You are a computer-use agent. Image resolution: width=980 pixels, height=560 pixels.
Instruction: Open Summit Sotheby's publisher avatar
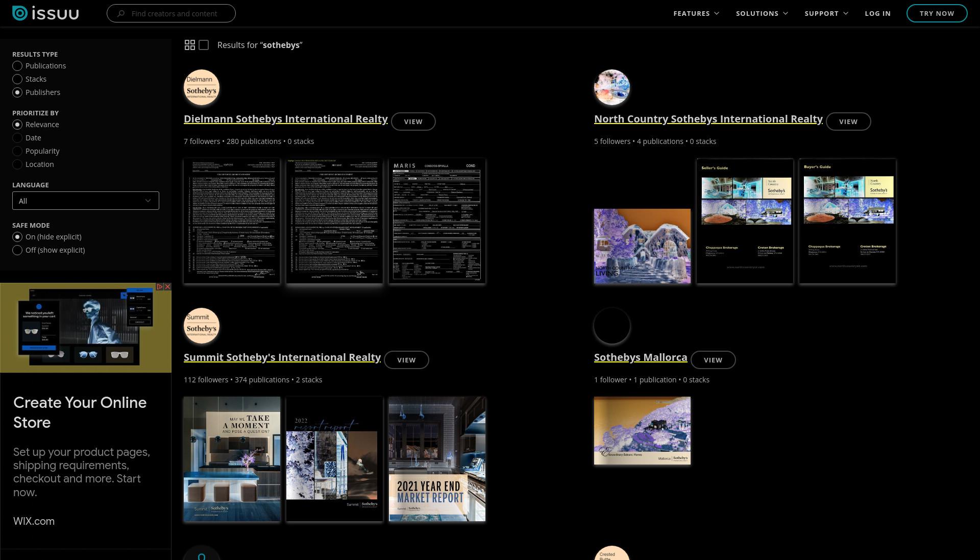[202, 326]
